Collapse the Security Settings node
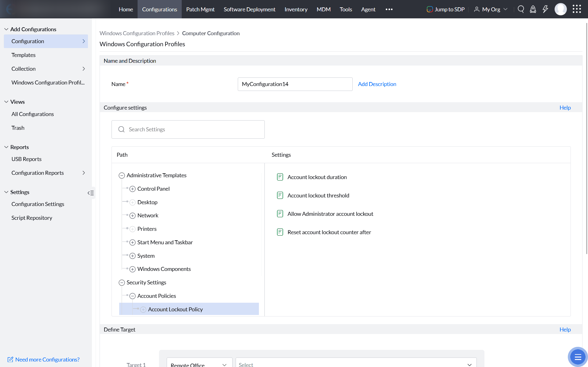 click(122, 283)
